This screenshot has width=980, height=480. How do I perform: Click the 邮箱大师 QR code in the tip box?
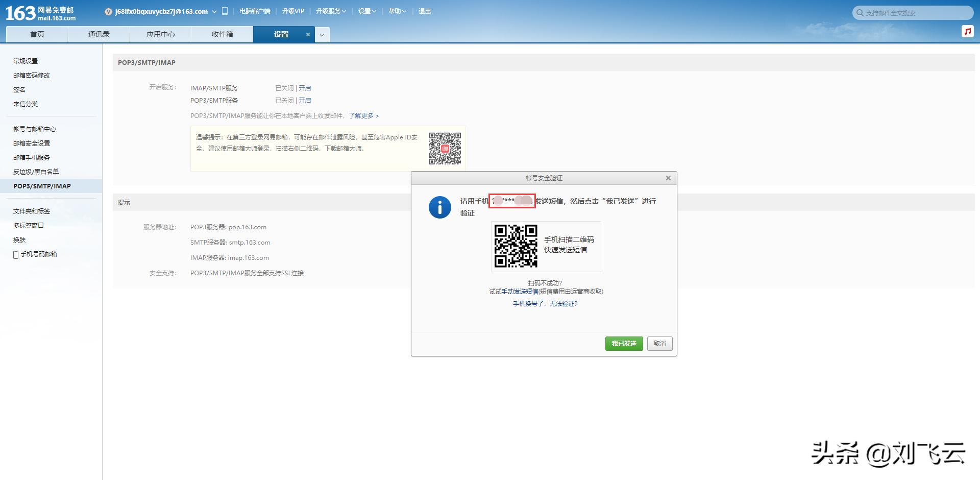(x=445, y=149)
